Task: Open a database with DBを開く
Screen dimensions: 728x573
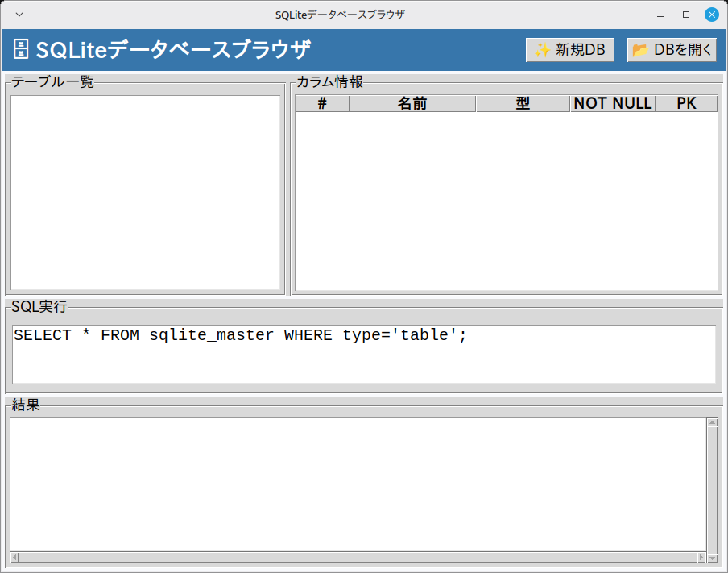Action: pos(672,50)
